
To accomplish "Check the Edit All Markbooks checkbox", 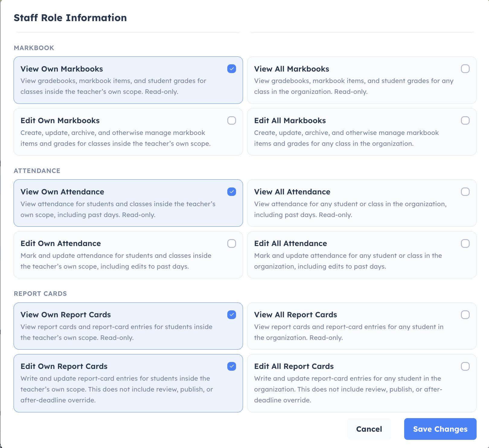I will (x=465, y=120).
